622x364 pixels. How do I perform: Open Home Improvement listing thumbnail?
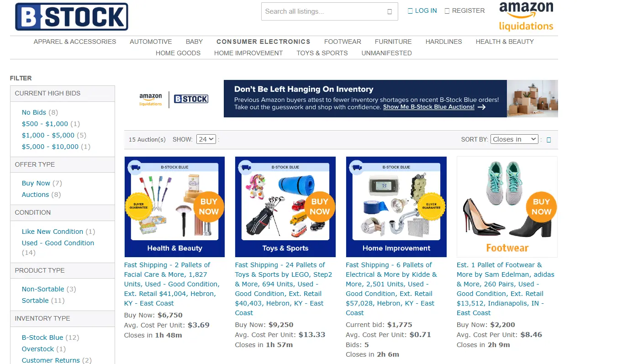(396, 207)
